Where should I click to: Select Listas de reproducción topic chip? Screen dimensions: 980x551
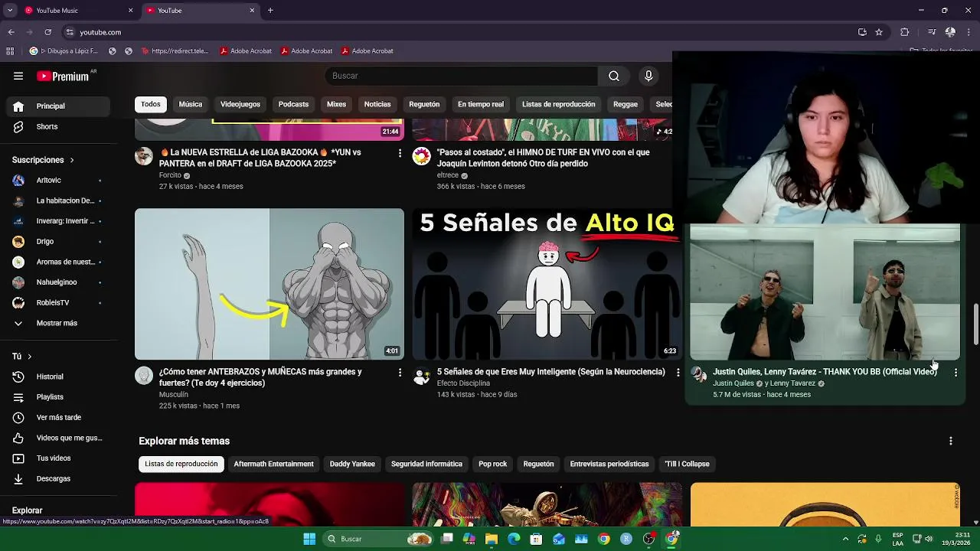coord(181,465)
